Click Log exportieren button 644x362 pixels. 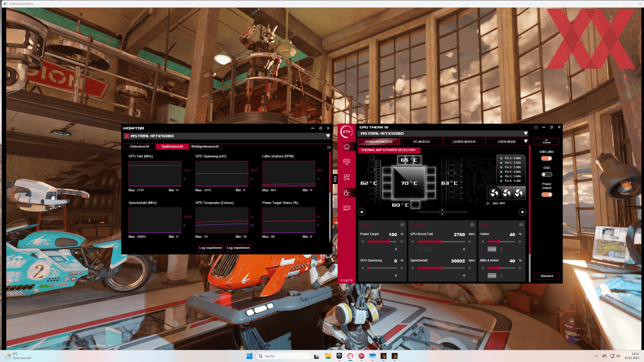[211, 248]
